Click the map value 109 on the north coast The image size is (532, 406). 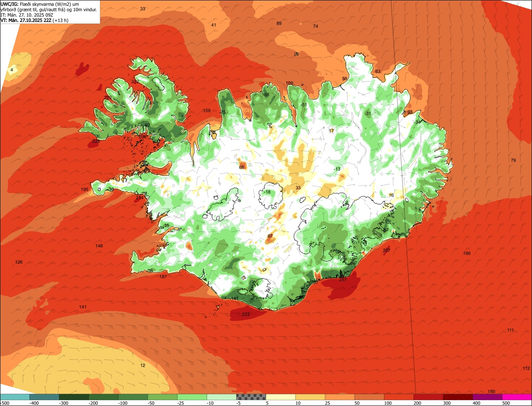(x=290, y=83)
